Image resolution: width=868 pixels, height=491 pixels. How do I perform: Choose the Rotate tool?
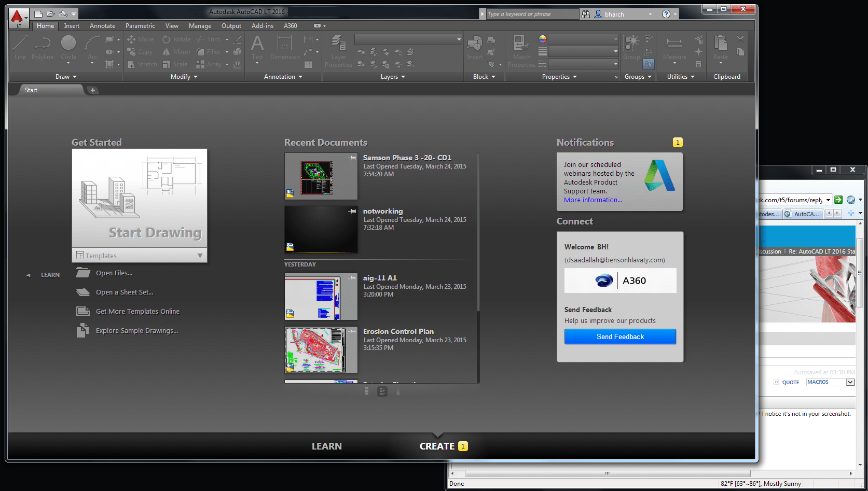click(176, 39)
